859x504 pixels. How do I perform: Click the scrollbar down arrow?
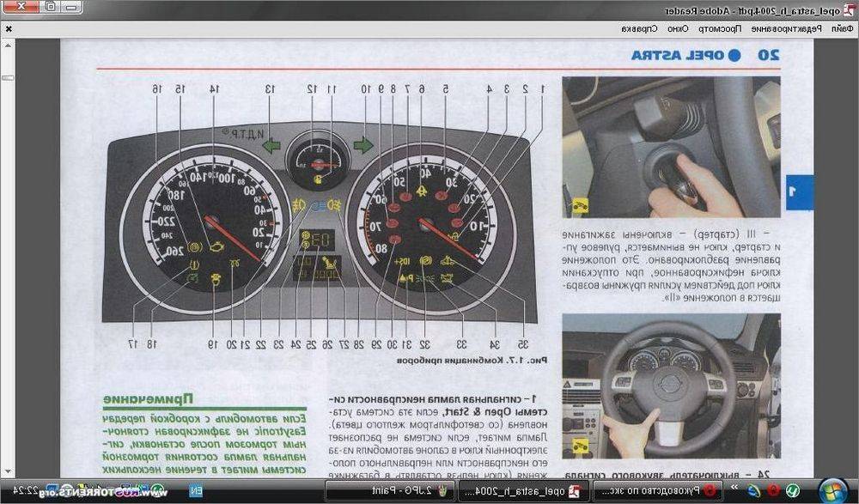(x=8, y=471)
